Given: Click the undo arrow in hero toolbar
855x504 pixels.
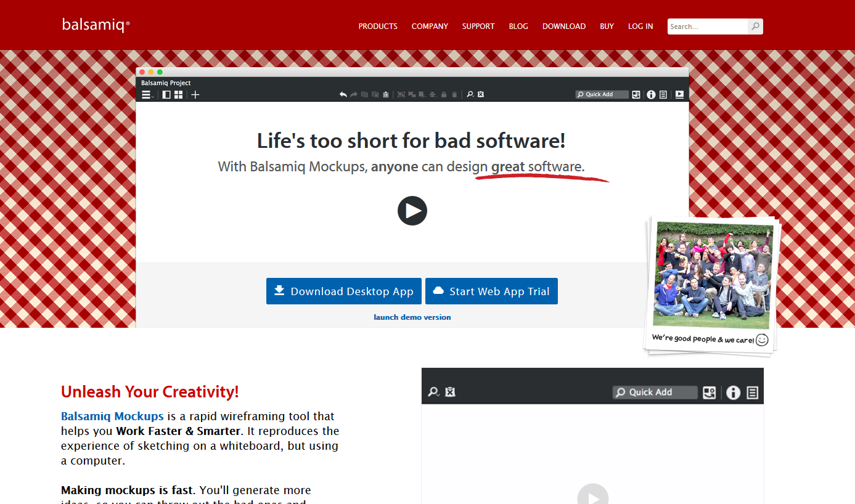Looking at the screenshot, I should [343, 94].
